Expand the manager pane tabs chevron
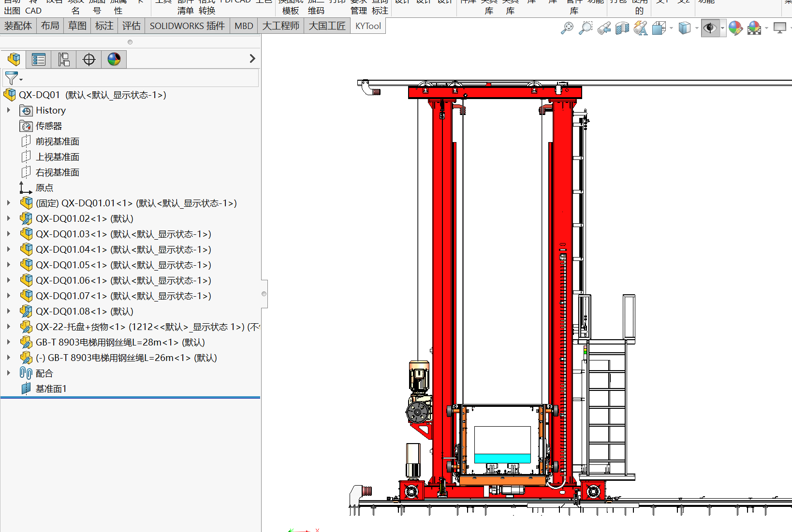Viewport: 792px width, 532px height. [x=252, y=58]
